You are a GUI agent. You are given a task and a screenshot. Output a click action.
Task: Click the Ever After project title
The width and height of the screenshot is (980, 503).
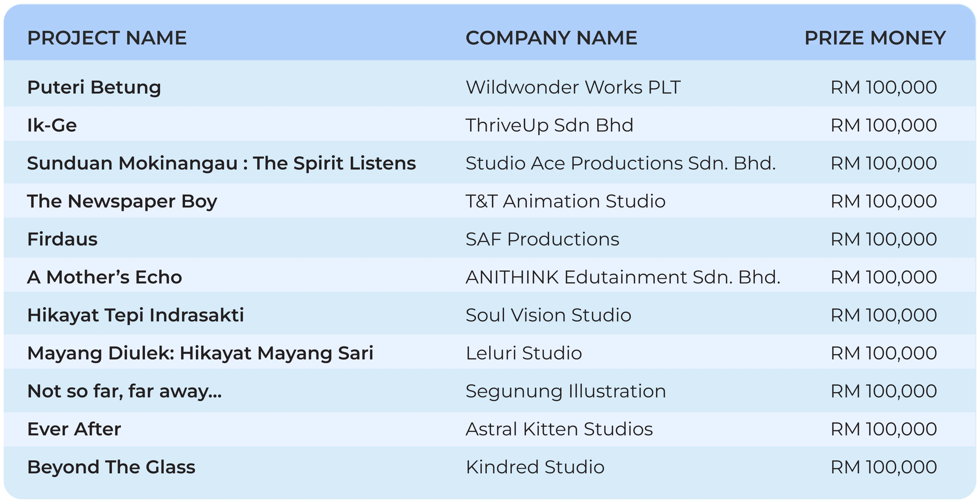(x=74, y=429)
